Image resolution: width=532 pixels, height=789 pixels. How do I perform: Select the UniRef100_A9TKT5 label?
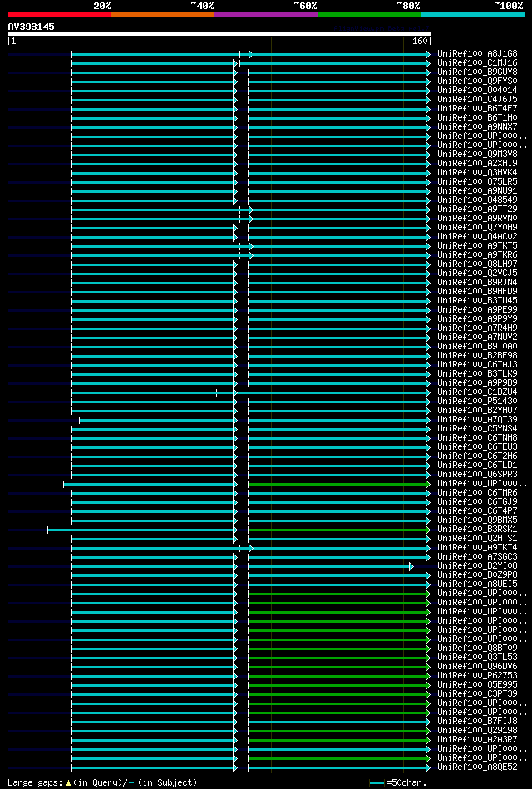point(477,245)
